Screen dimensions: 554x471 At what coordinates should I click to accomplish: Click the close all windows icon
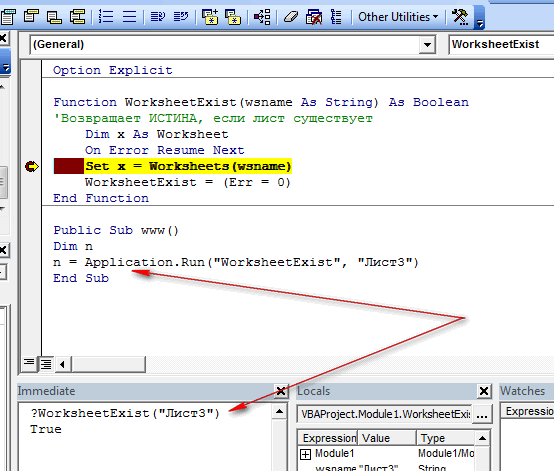click(x=314, y=17)
